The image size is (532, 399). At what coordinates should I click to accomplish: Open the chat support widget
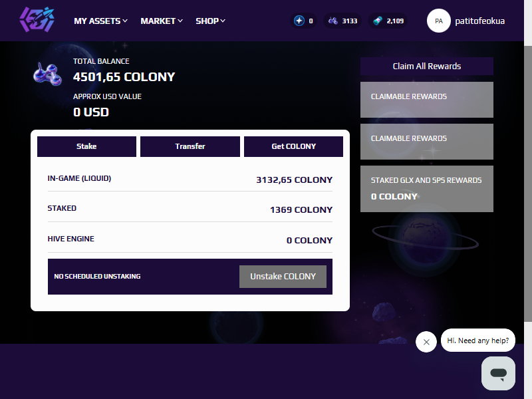click(x=498, y=373)
